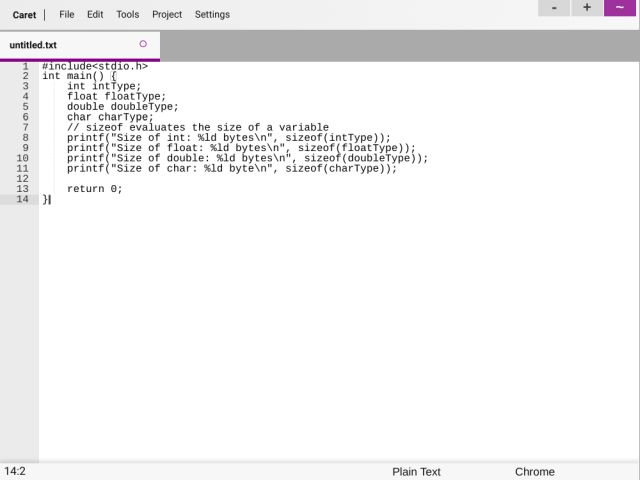Click line number 1 in the gutter
The width and height of the screenshot is (640, 480).
point(24,66)
